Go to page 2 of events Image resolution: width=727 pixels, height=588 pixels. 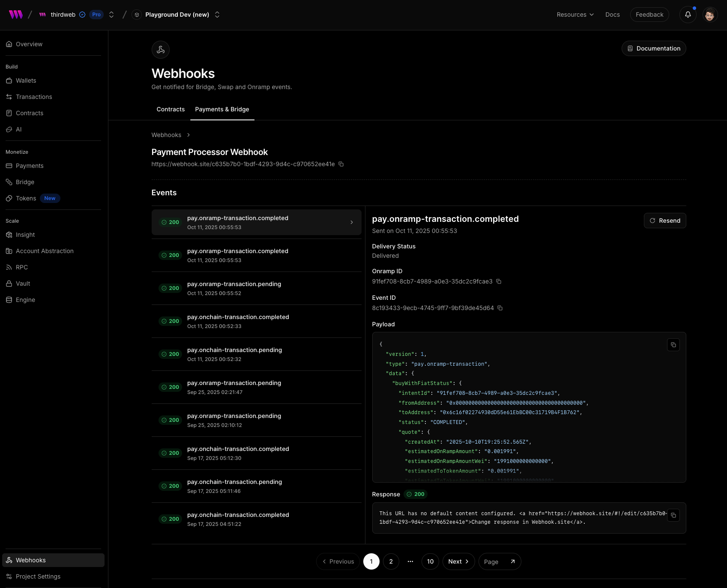click(391, 561)
